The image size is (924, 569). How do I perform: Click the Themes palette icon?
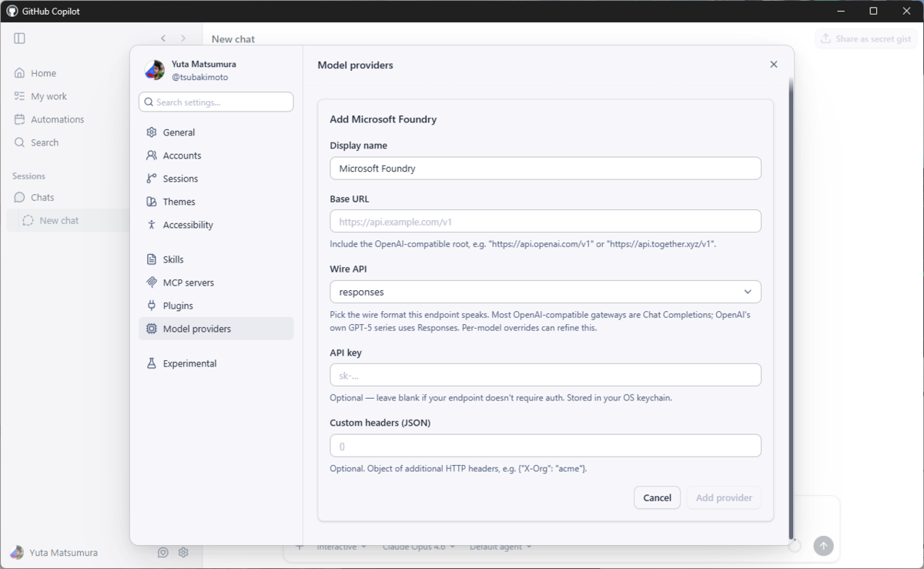point(152,202)
